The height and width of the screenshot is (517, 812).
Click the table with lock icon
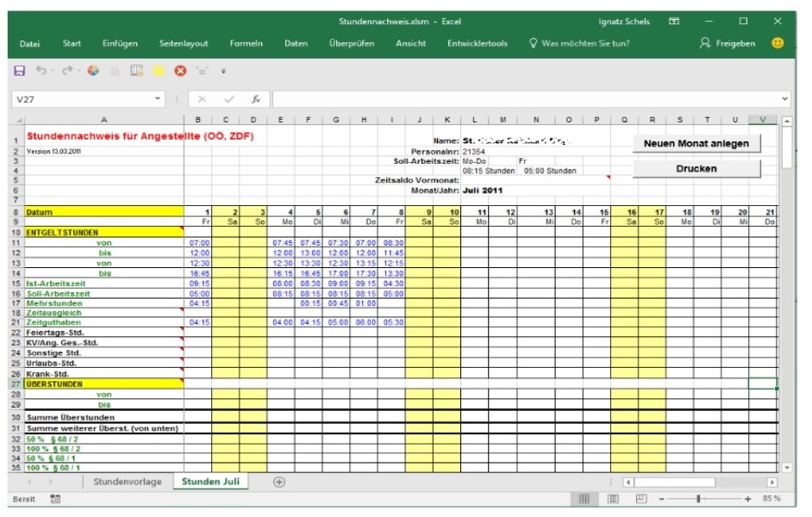click(x=137, y=71)
